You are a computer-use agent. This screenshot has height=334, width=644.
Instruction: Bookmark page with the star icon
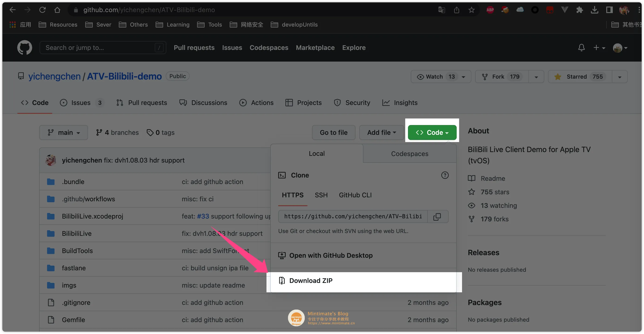pyautogui.click(x=471, y=10)
